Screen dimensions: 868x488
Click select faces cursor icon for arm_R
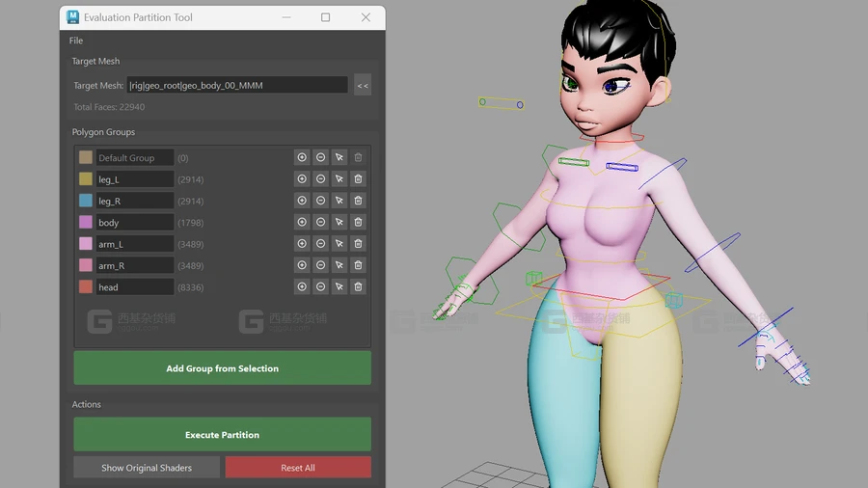[x=339, y=265]
